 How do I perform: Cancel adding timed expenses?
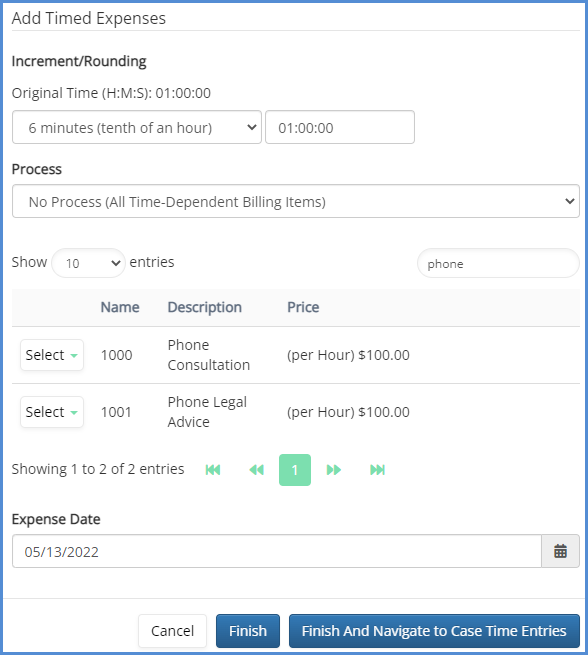(172, 631)
